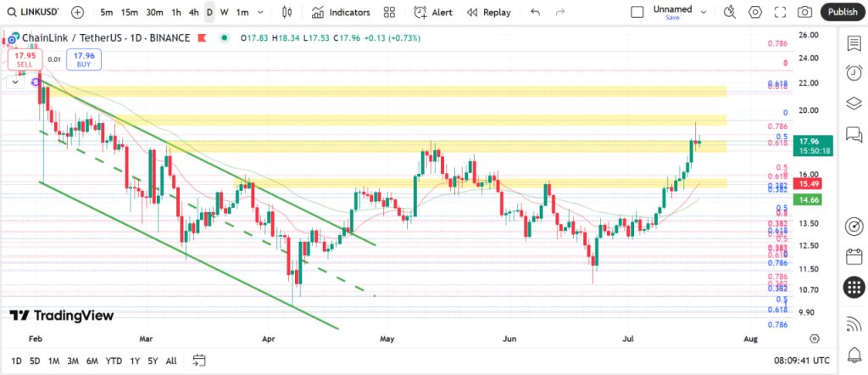Select the green 14.66 price label
The width and height of the screenshot is (868, 375).
[808, 200]
